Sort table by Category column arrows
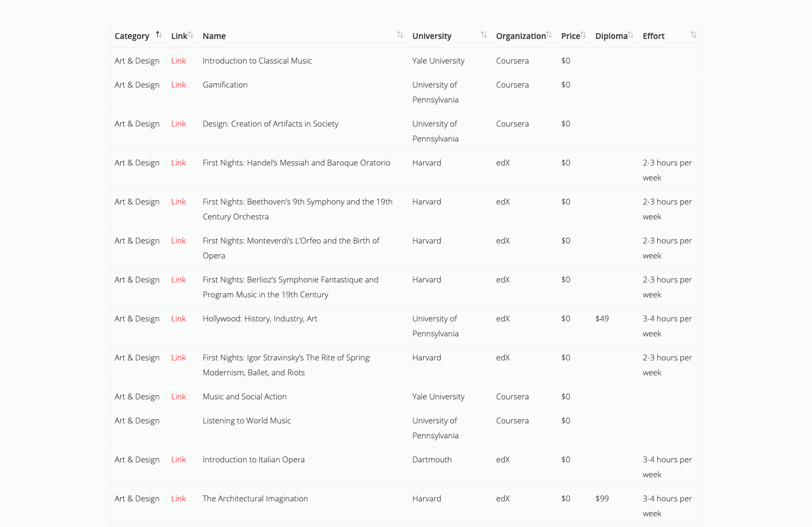The image size is (812, 527). point(158,35)
